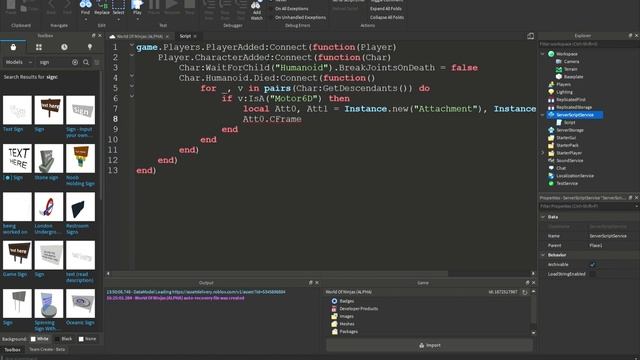Screen dimensions: 640x360
Task: Collapse the if-block fold at line 6
Action: 132,96
